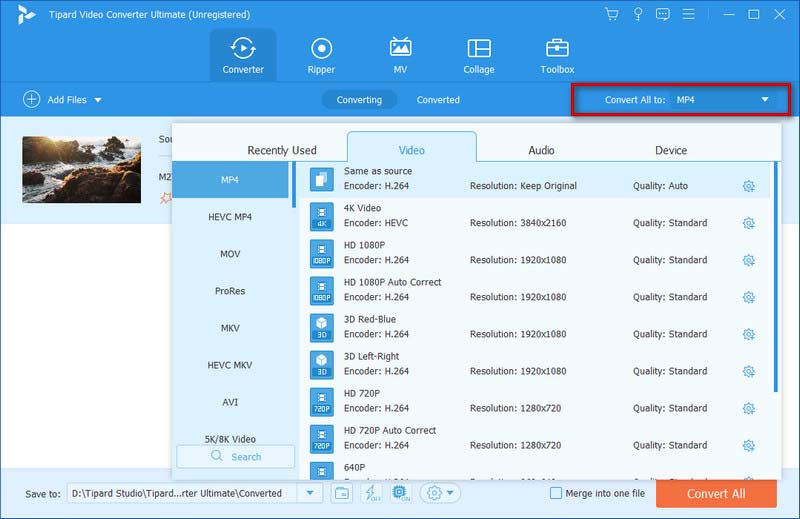Click the Add Files label
800x519 pixels.
coord(67,100)
